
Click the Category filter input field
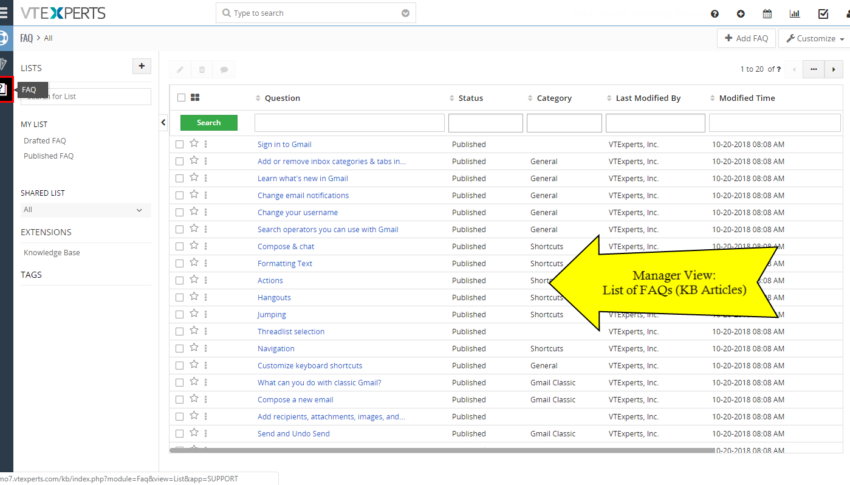click(x=564, y=123)
